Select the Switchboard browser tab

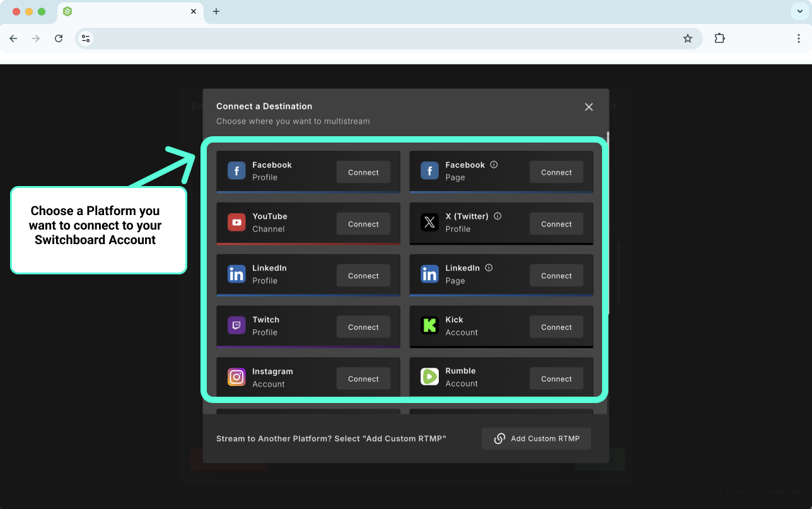click(x=130, y=12)
